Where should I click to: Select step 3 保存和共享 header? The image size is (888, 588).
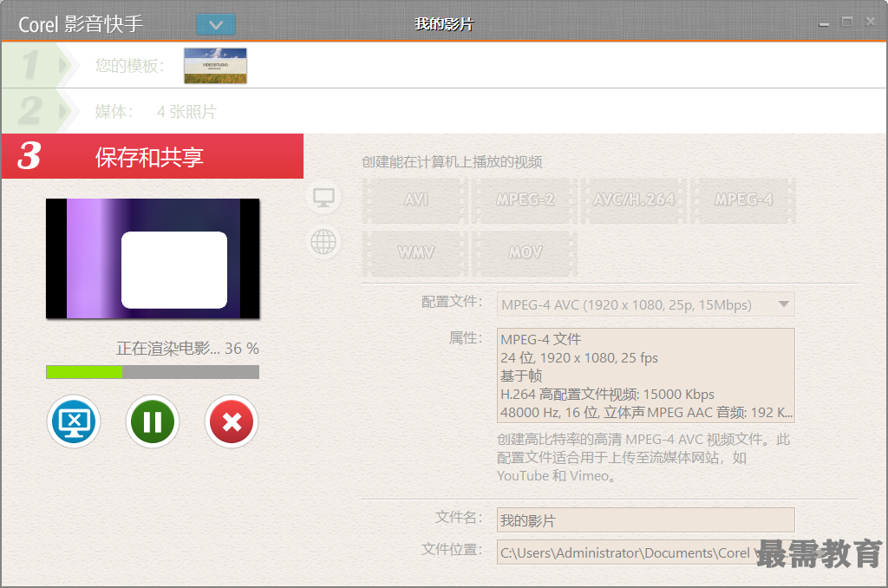coord(153,156)
